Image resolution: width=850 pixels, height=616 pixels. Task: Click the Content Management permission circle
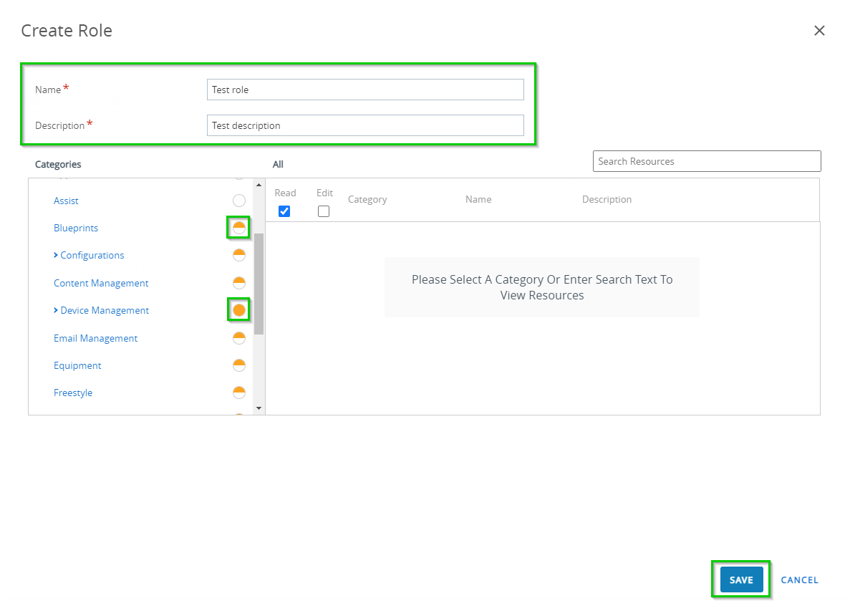(239, 282)
